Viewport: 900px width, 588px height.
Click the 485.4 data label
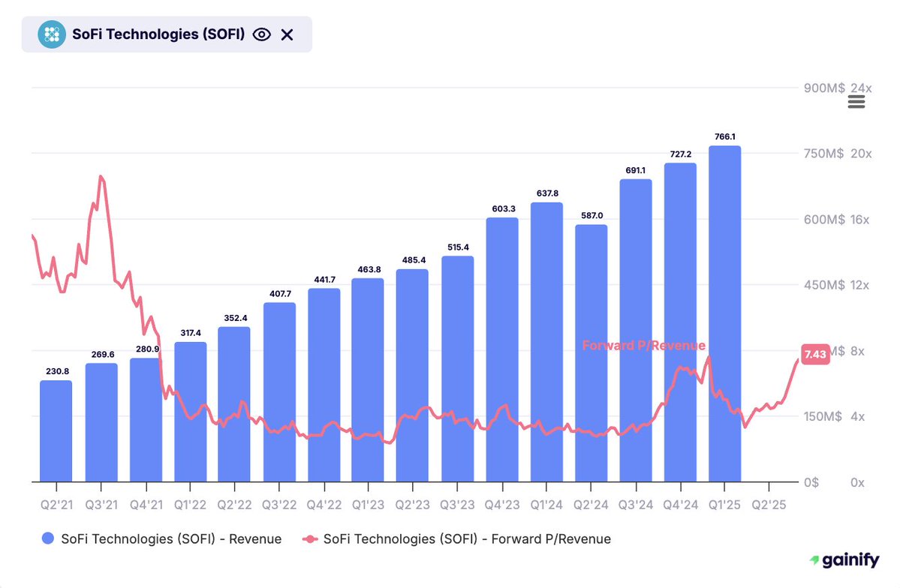414,259
